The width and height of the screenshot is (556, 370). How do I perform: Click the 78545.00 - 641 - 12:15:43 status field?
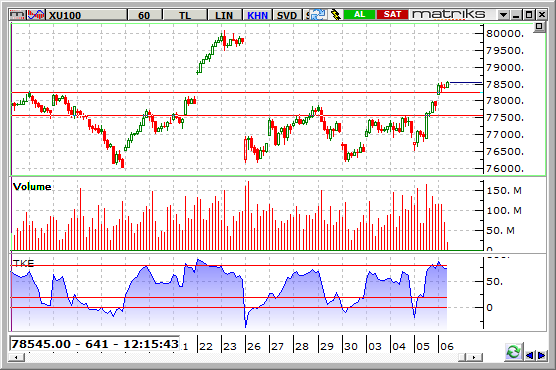point(95,344)
